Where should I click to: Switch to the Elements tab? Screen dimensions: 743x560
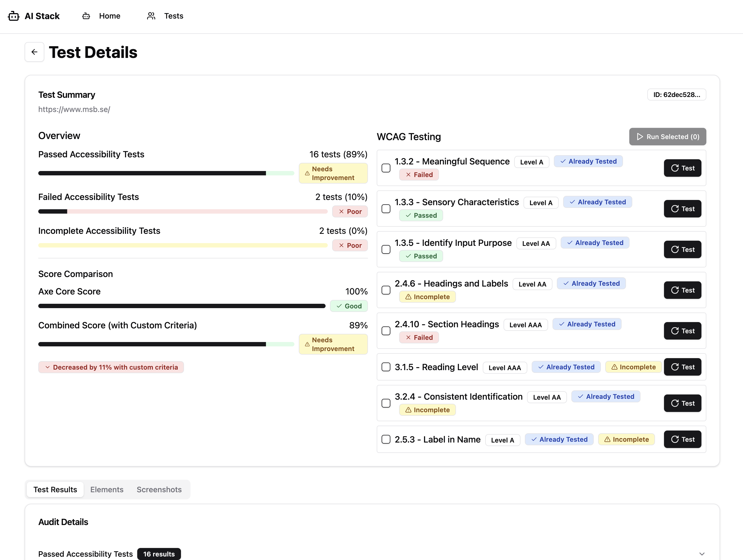107,489
